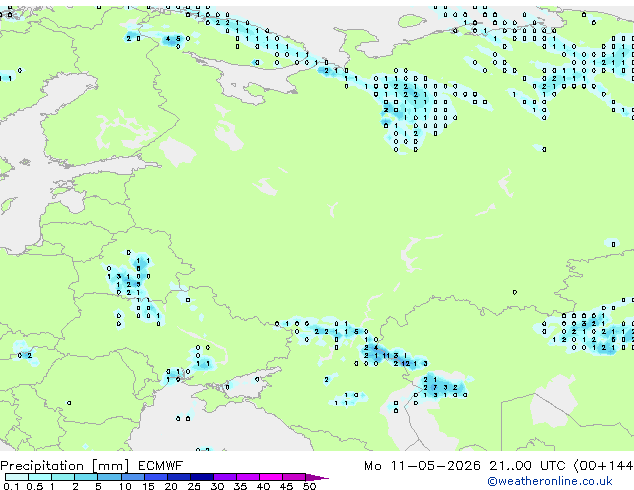The image size is (634, 490).
Task: Click the 'ECMWF' model label
Action: 160,466
